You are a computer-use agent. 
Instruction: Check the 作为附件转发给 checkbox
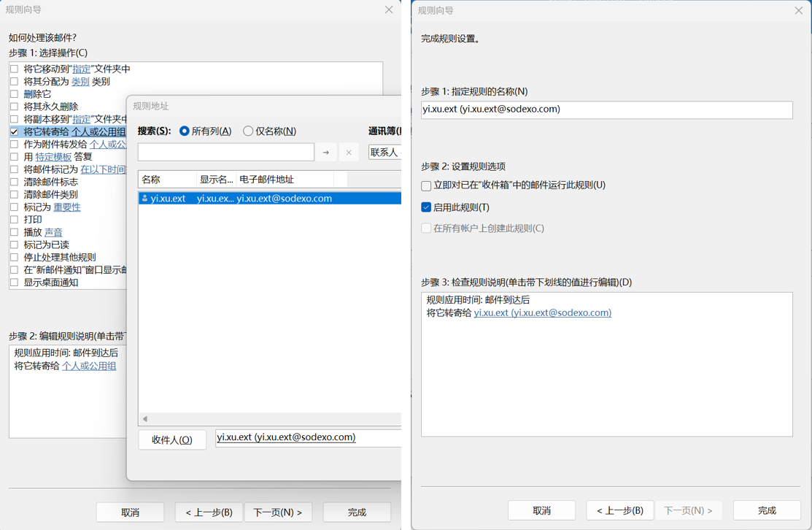[x=14, y=144]
